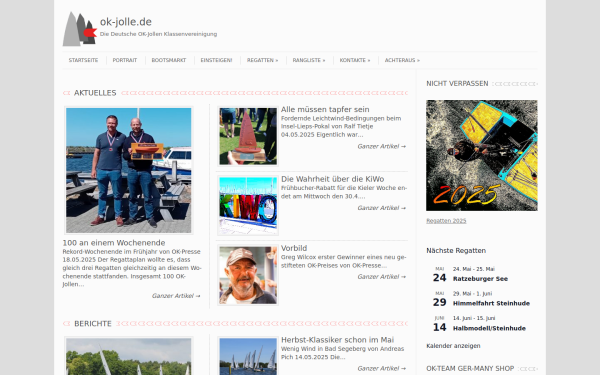Read full article for 100 an einem Wochenende
Screen dimensions: 600x375
click(176, 296)
